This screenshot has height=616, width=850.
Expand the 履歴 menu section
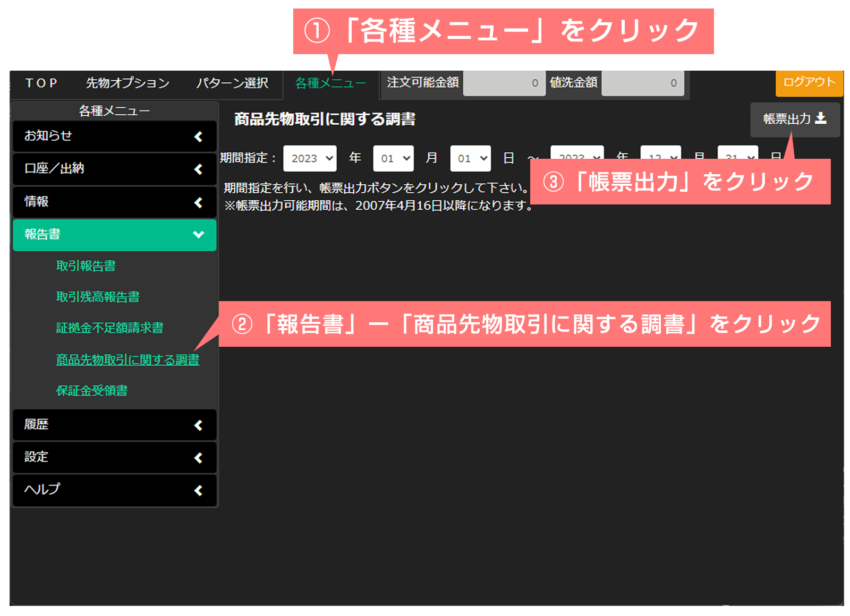(114, 425)
